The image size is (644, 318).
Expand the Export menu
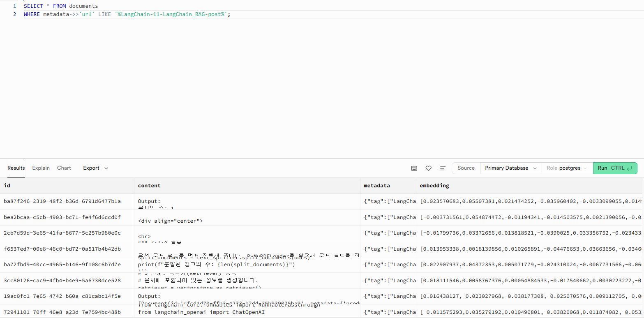[x=95, y=168]
